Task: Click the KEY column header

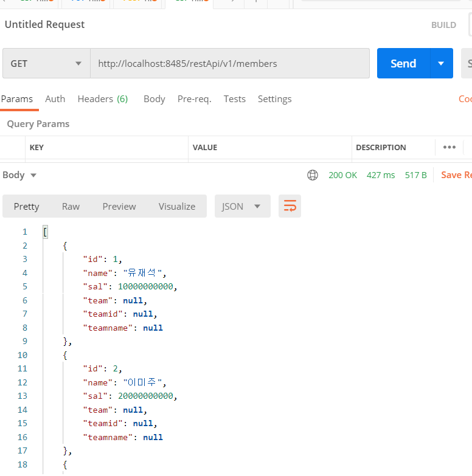Action: (36, 148)
